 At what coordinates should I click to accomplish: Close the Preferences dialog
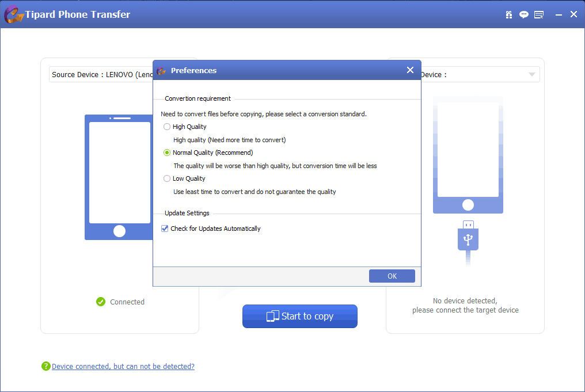pos(410,70)
